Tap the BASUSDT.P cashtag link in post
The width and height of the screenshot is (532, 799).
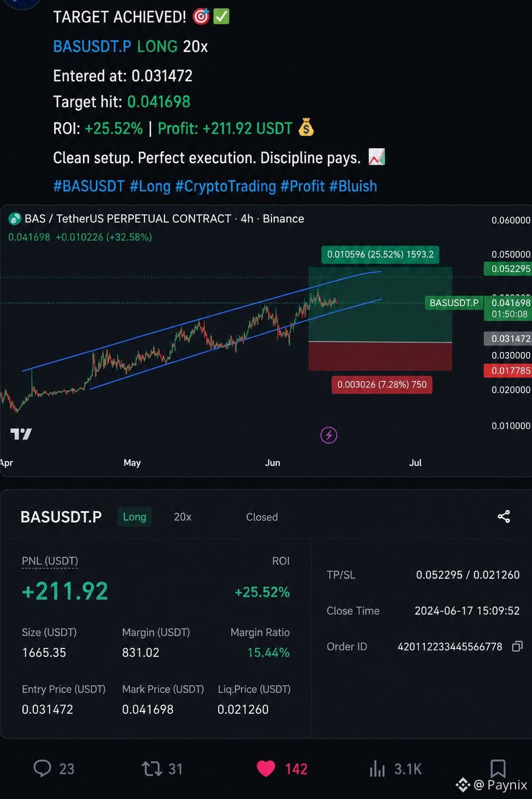point(92,47)
